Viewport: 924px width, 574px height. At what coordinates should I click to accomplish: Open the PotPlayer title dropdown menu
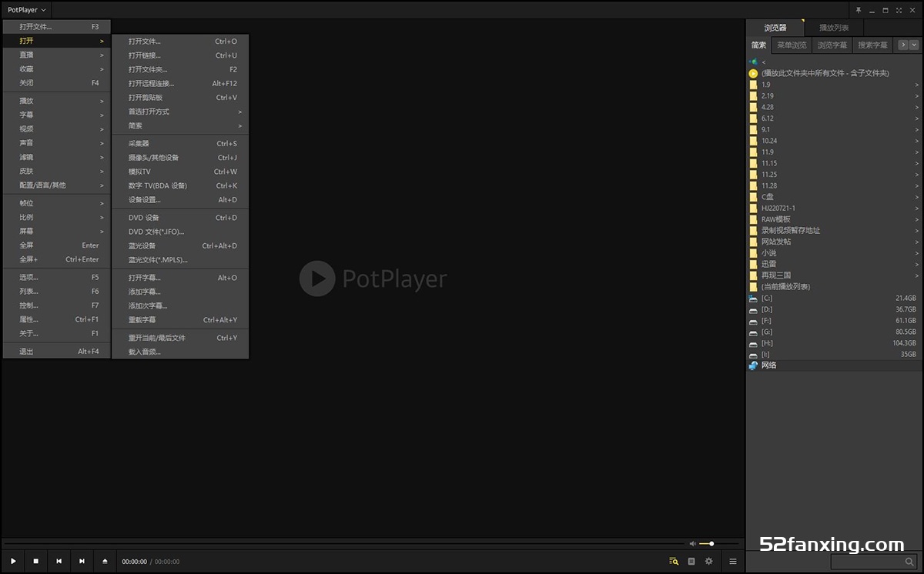(x=27, y=10)
